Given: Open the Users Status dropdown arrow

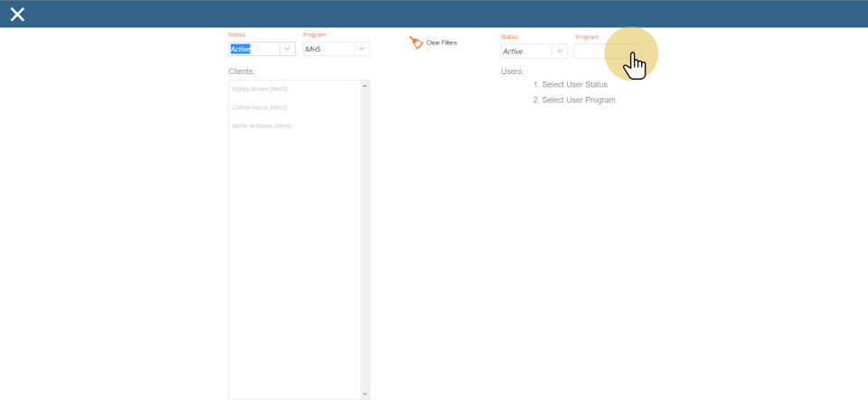Looking at the screenshot, I should [x=560, y=52].
